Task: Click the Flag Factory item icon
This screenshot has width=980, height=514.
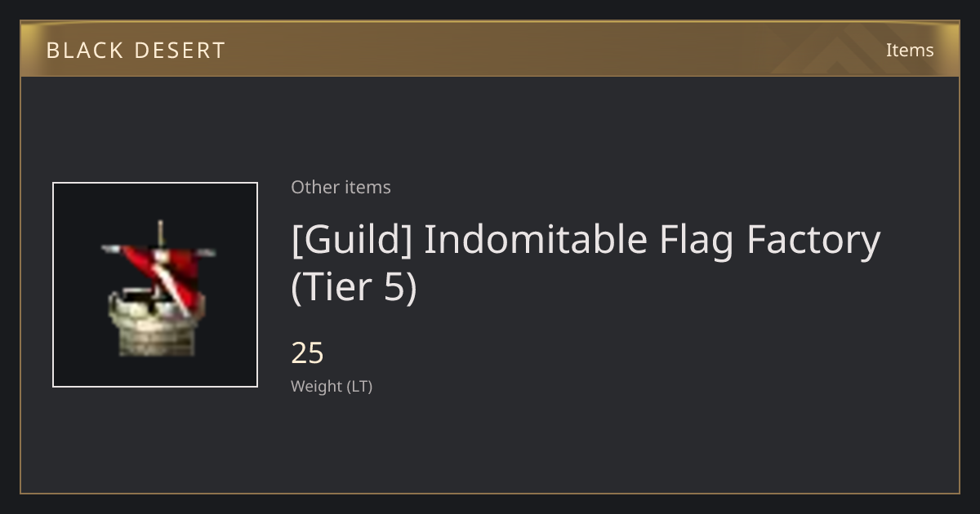Action: click(x=156, y=287)
